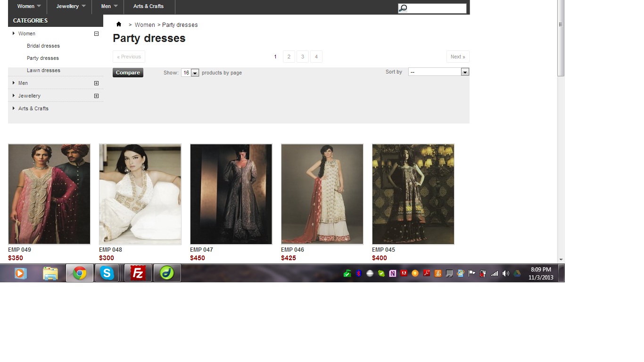This screenshot has width=644, height=362.
Task: Open the Jewellery top menu
Action: (x=69, y=6)
